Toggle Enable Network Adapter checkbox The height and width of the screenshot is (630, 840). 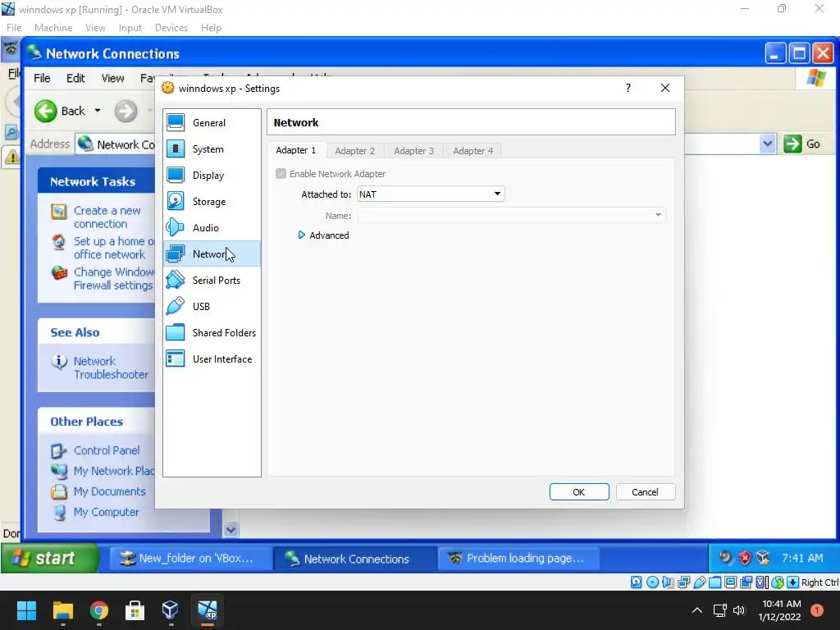(x=281, y=174)
